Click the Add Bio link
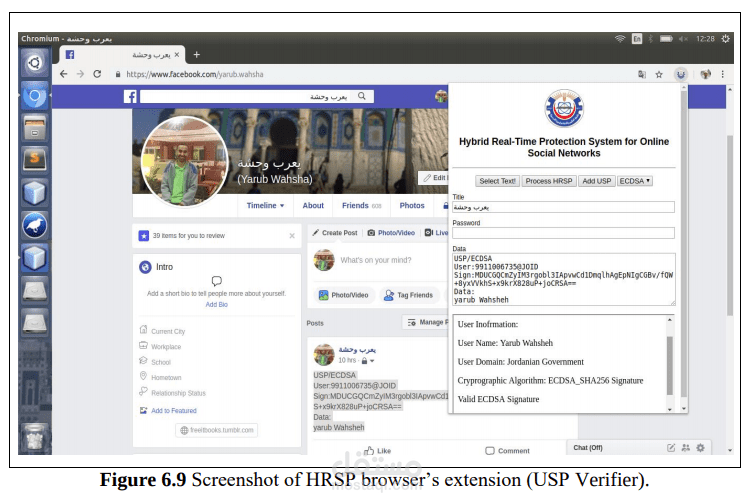754x503 pixels. pos(216,304)
